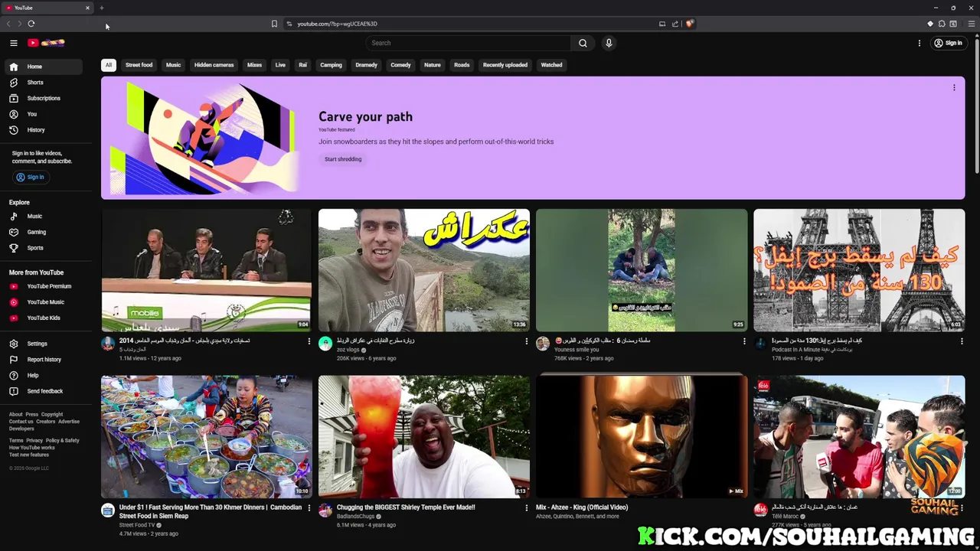The height and width of the screenshot is (551, 980).
Task: Open three-dot menu for Podcast In A Minute video
Action: (962, 341)
